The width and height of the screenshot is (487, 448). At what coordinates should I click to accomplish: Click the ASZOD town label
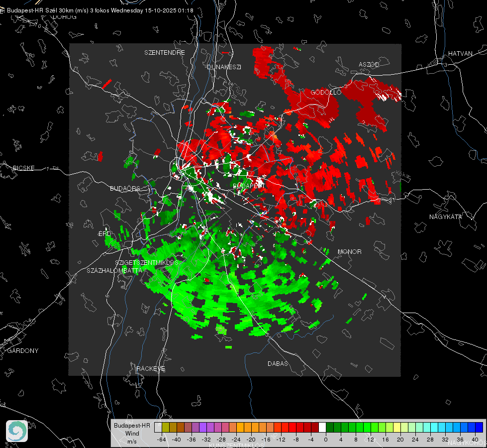click(x=369, y=64)
